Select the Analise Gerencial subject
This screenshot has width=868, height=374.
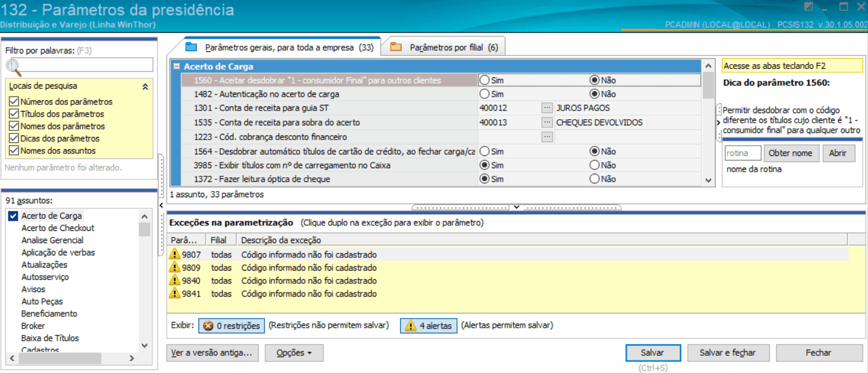52,240
